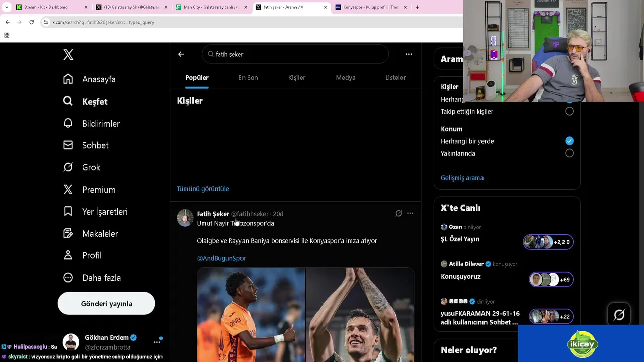Switch to Listeler tab
Image resolution: width=644 pixels, height=362 pixels.
click(x=395, y=77)
